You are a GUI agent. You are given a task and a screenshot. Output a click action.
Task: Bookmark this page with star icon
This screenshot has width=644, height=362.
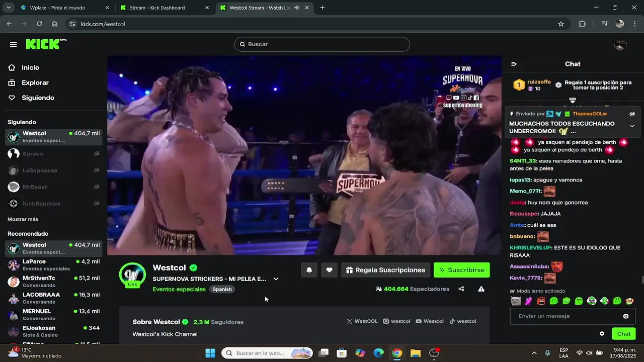pyautogui.click(x=561, y=24)
